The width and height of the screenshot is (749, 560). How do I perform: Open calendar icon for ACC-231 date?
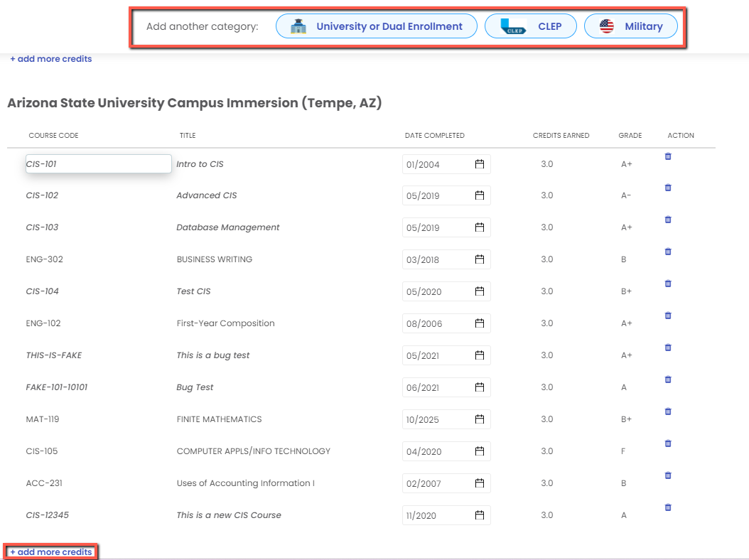click(x=480, y=483)
